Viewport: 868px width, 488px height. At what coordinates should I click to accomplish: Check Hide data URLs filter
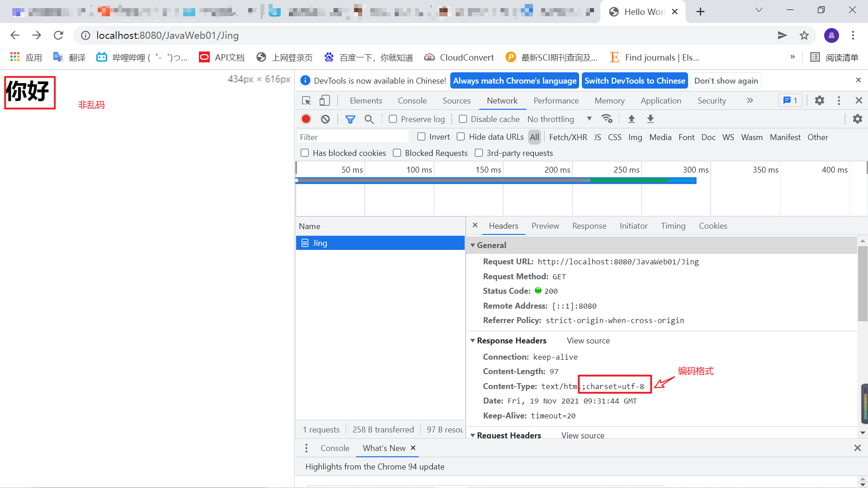tap(461, 136)
